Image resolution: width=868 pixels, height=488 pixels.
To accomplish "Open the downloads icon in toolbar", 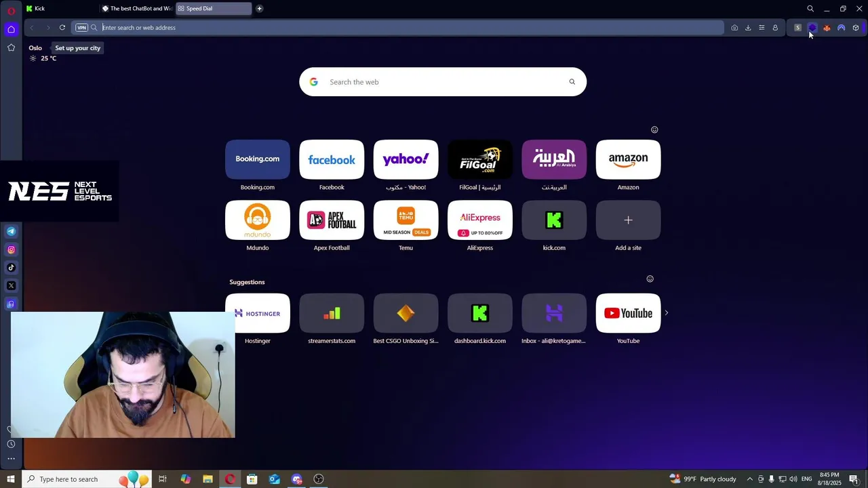I will click(x=748, y=28).
